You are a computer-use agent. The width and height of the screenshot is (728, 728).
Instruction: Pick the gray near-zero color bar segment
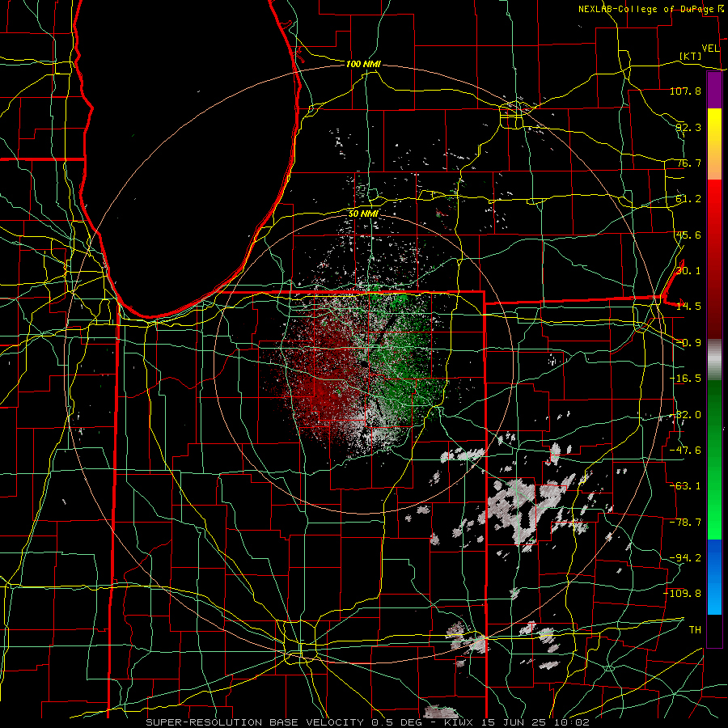click(x=714, y=360)
